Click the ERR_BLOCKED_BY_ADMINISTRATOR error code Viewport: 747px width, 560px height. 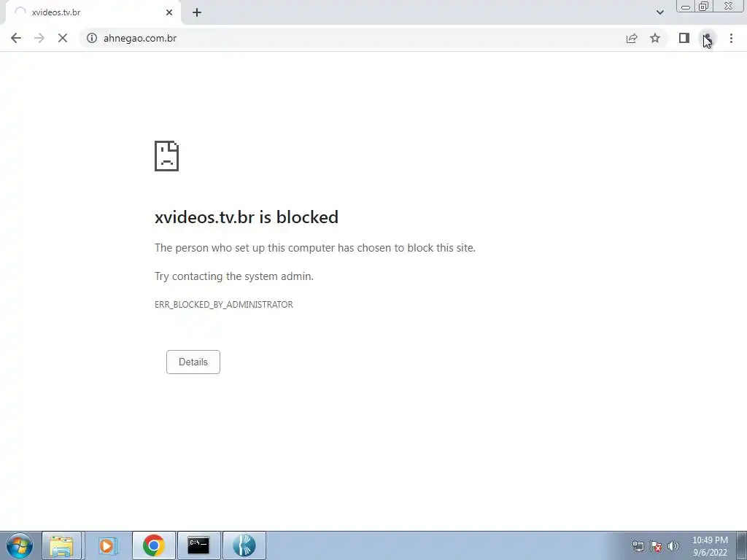pos(223,304)
